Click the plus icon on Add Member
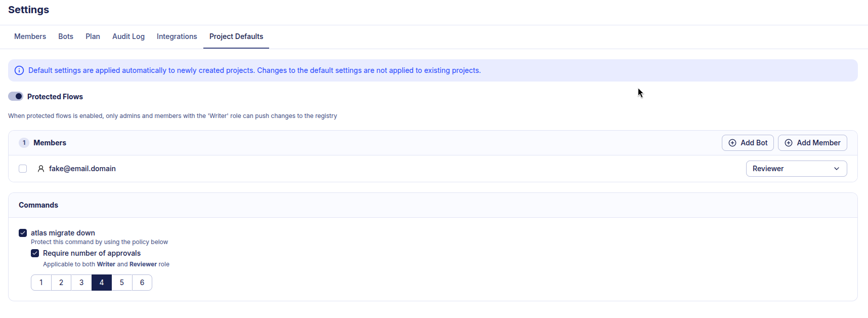 [x=788, y=143]
